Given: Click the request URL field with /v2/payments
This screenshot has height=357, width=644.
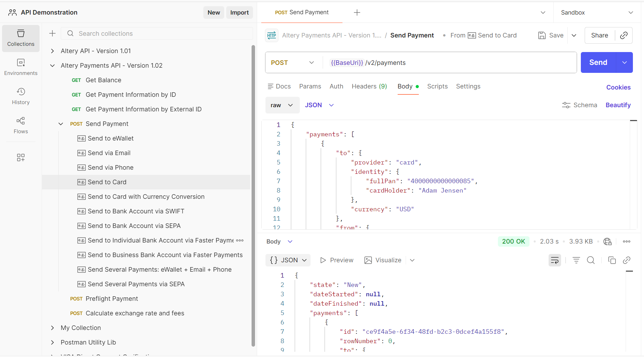Looking at the screenshot, I should (449, 62).
